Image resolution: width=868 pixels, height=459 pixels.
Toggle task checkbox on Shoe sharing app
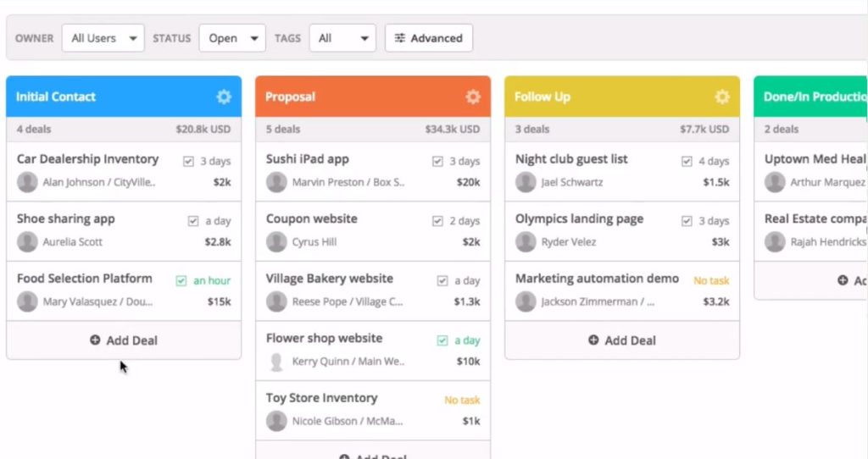click(192, 221)
